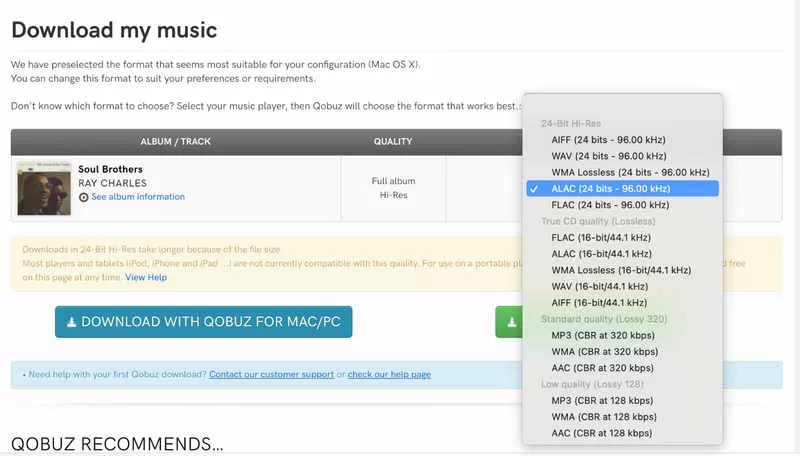Screen dimensions: 800x456
Task: Click the green download button
Action: point(509,322)
